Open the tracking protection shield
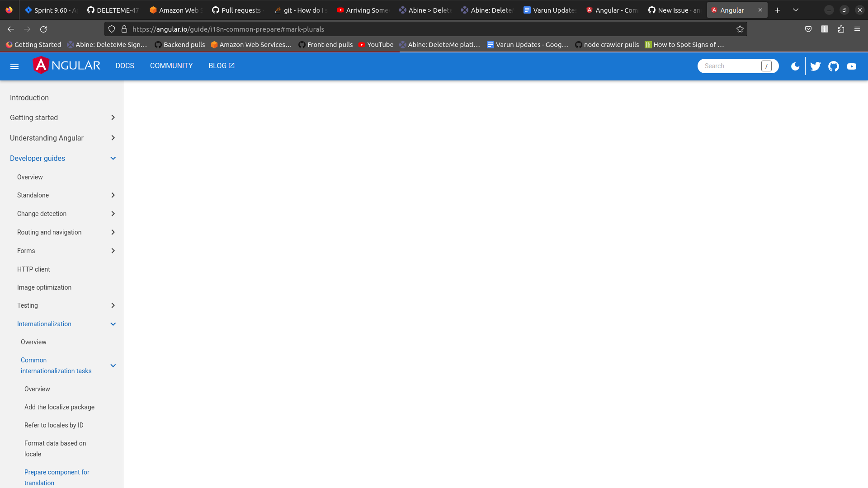Image resolution: width=868 pixels, height=488 pixels. [111, 29]
